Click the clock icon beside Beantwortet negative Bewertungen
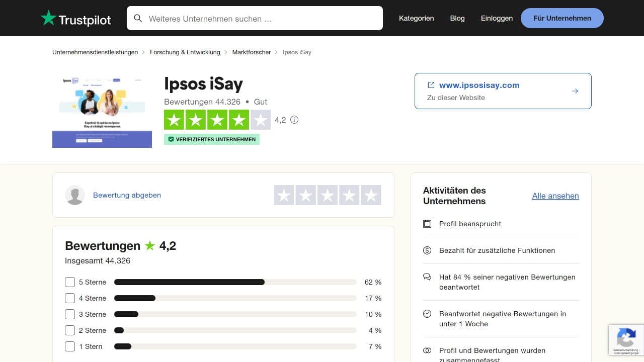The height and width of the screenshot is (362, 644). (x=427, y=314)
